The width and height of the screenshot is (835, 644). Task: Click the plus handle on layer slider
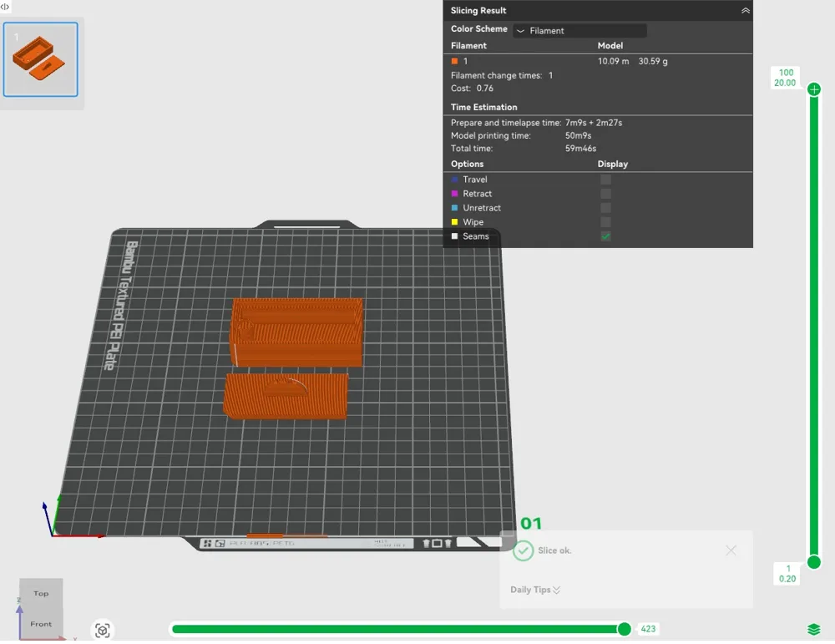coord(814,89)
